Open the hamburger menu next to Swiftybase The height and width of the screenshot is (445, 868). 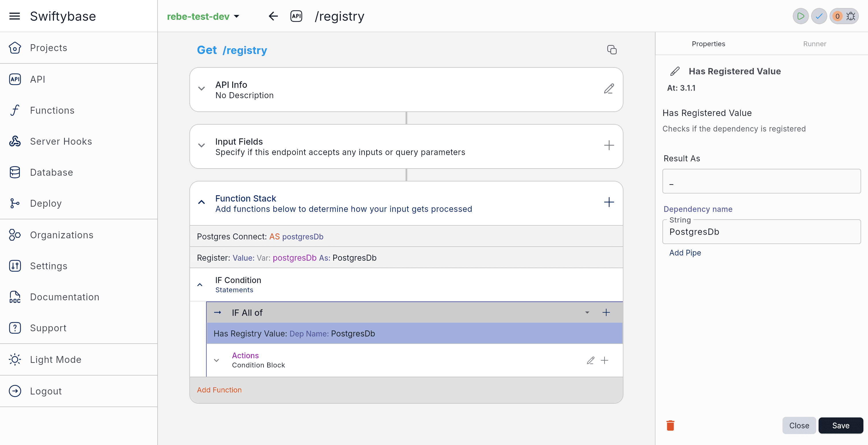click(14, 16)
